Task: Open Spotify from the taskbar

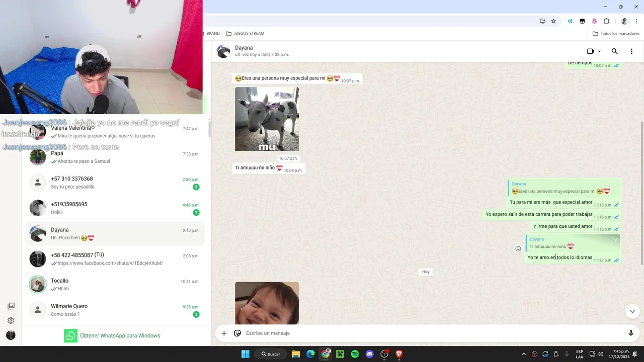Action: click(x=355, y=354)
